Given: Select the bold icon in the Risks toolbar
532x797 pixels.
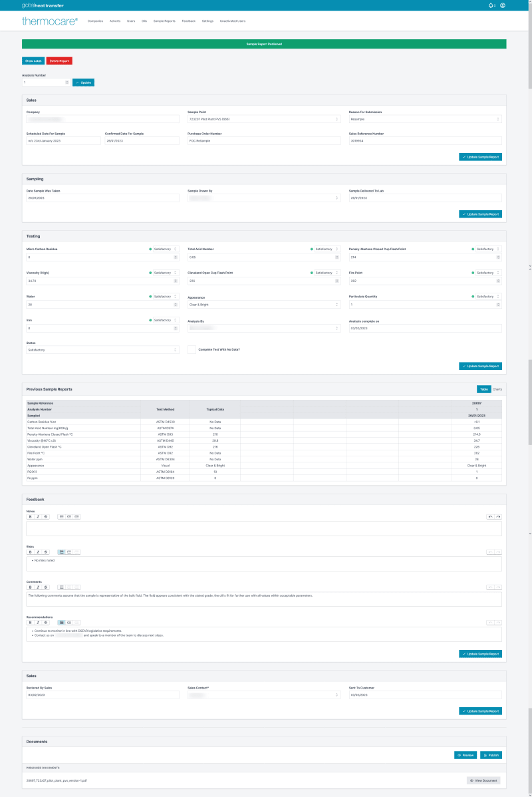Looking at the screenshot, I should click(30, 552).
